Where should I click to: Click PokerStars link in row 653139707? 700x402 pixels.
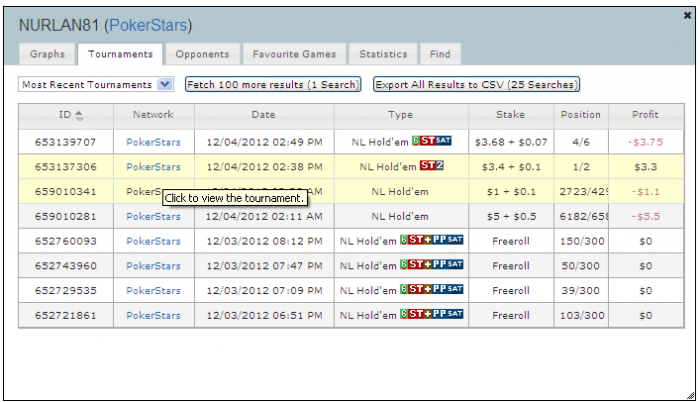coord(153,142)
